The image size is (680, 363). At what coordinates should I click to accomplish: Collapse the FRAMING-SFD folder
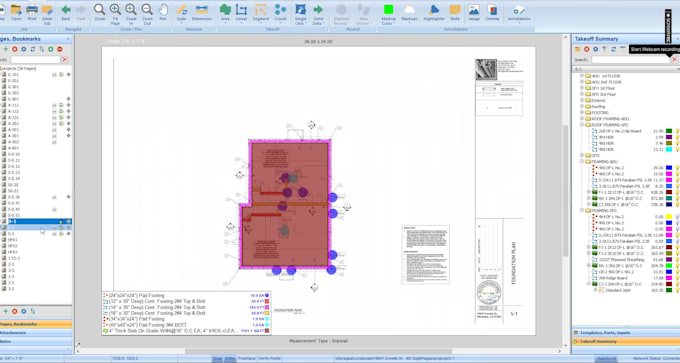(x=582, y=210)
